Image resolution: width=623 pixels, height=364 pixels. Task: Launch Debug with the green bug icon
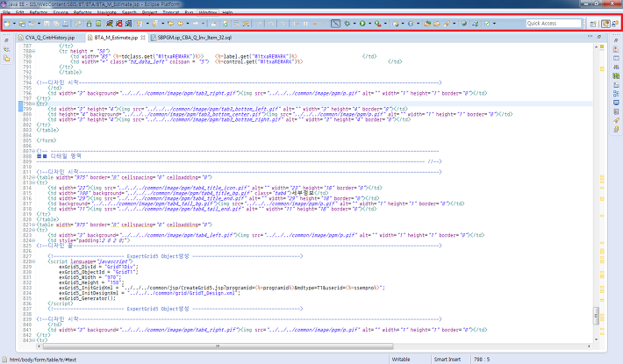click(x=347, y=24)
